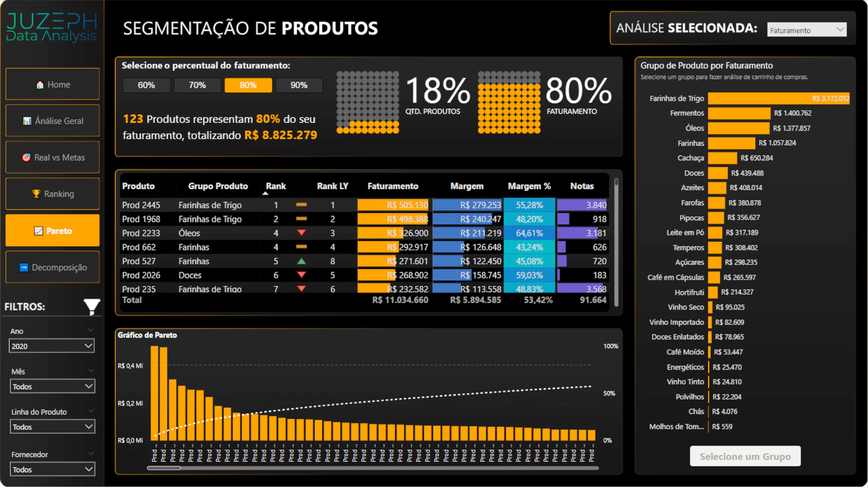868x488 pixels.
Task: Expand the Mês filter header chevron
Action: pos(91,371)
